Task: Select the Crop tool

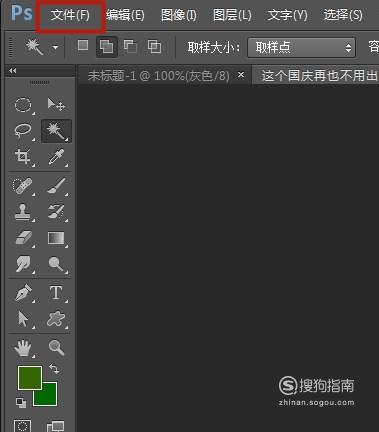Action: pos(23,157)
